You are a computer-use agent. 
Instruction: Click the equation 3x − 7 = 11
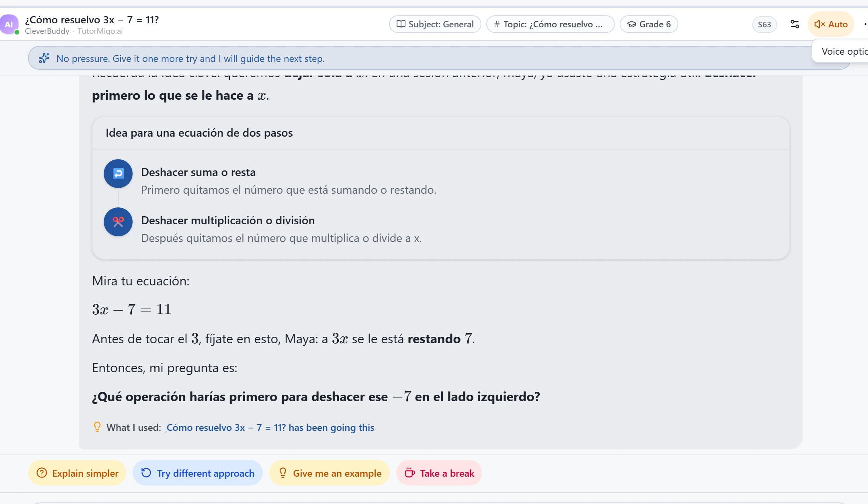132,309
